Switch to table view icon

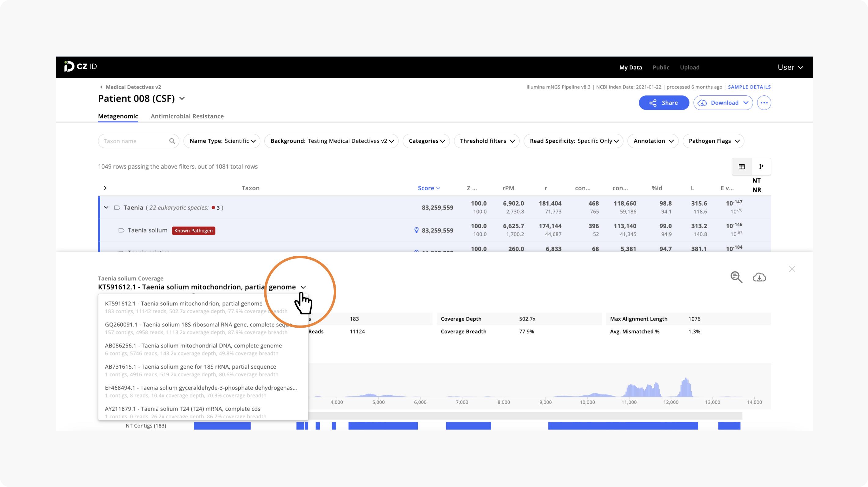(x=742, y=167)
